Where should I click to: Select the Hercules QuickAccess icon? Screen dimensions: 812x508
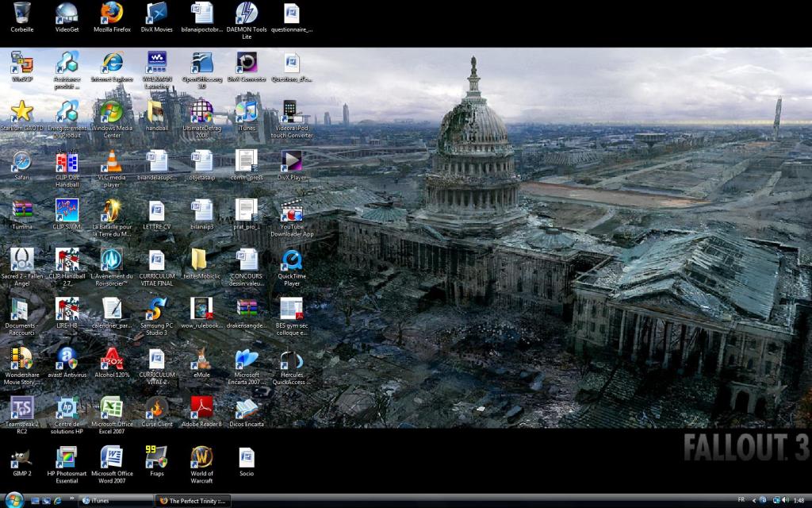pos(292,365)
